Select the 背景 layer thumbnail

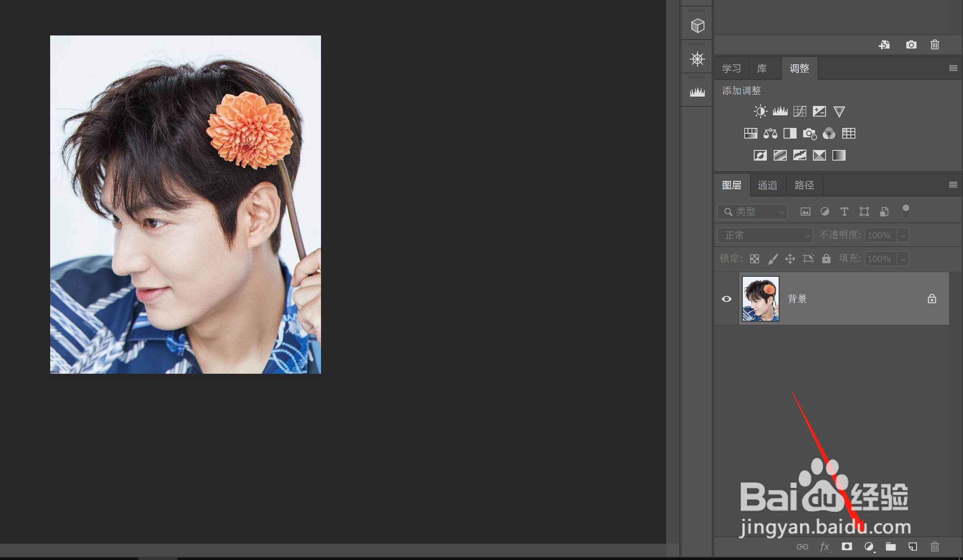(760, 299)
